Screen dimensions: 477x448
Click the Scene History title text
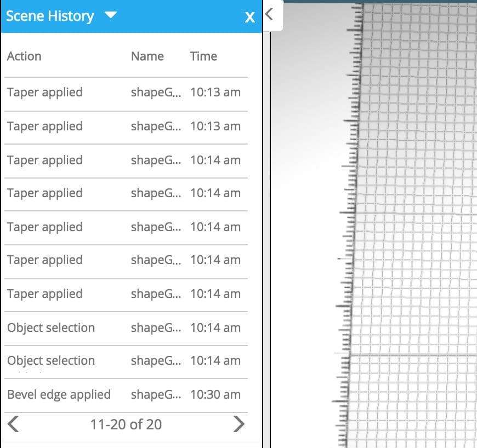(50, 16)
